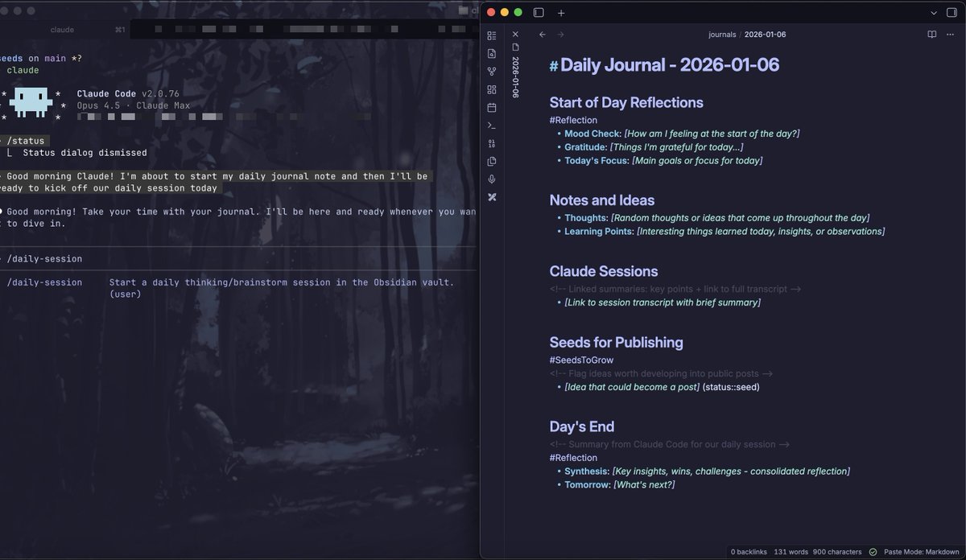Switch to reading view book icon
The width and height of the screenshot is (966, 560).
coord(932,35)
